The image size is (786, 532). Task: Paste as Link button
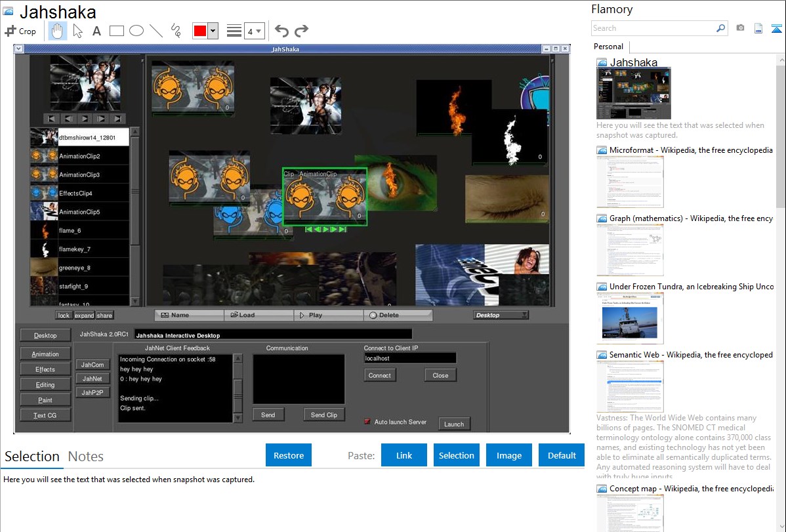tap(404, 455)
